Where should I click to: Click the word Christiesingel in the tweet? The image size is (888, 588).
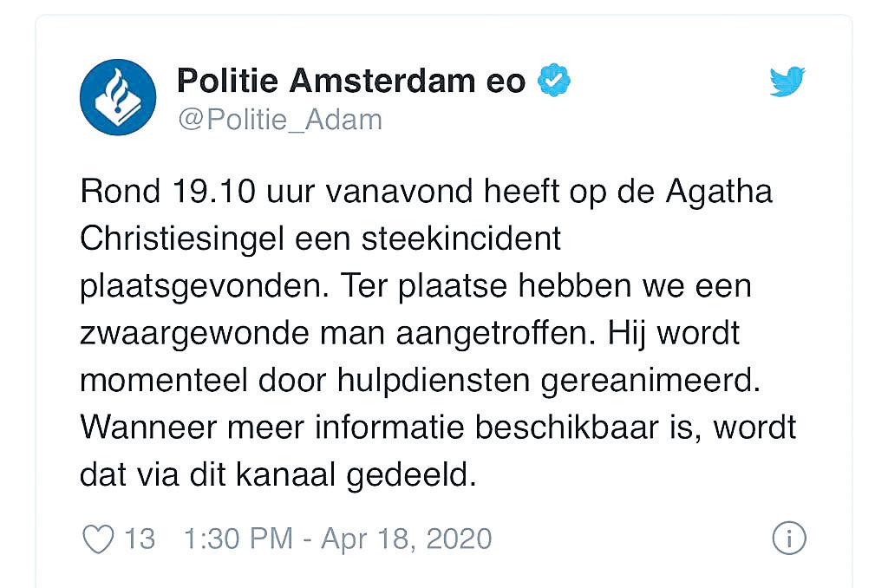[x=182, y=240]
